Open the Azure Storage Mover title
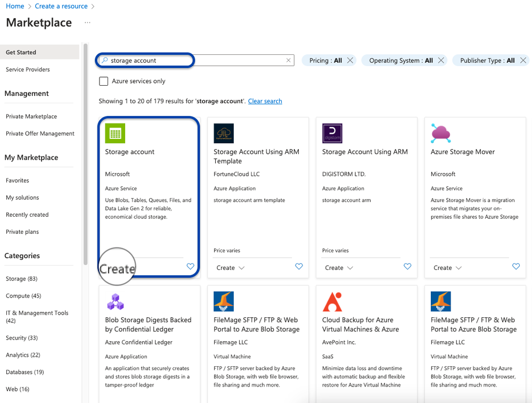This screenshot has width=532, height=403. click(463, 152)
